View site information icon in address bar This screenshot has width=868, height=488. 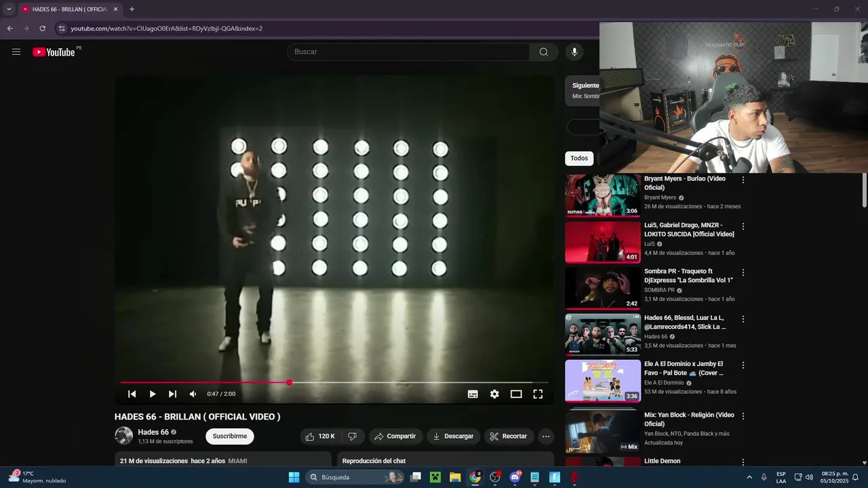pyautogui.click(x=62, y=28)
